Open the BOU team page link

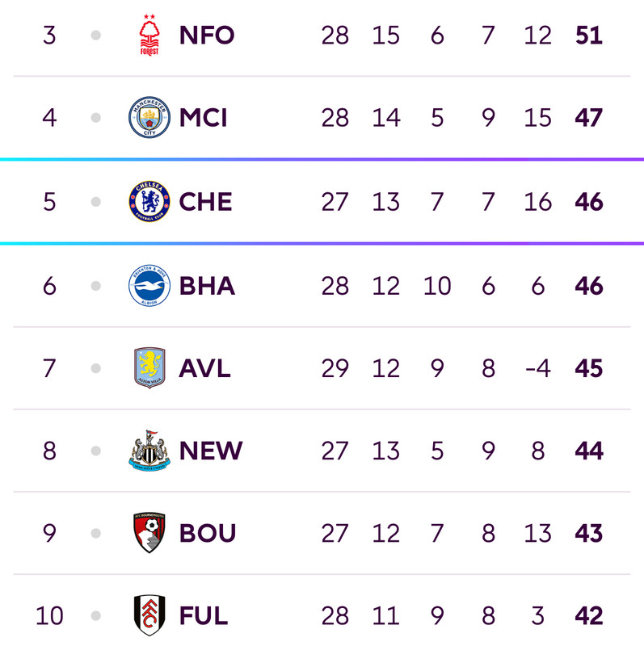click(208, 533)
